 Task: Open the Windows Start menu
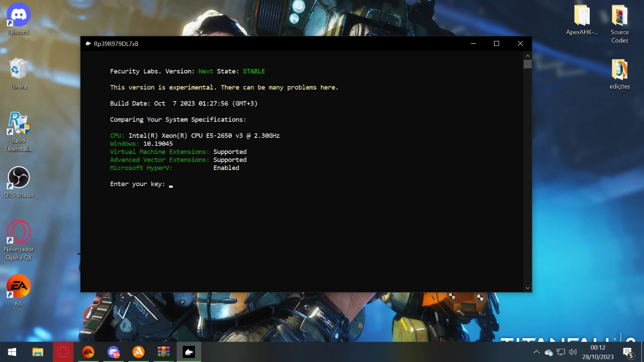12,352
